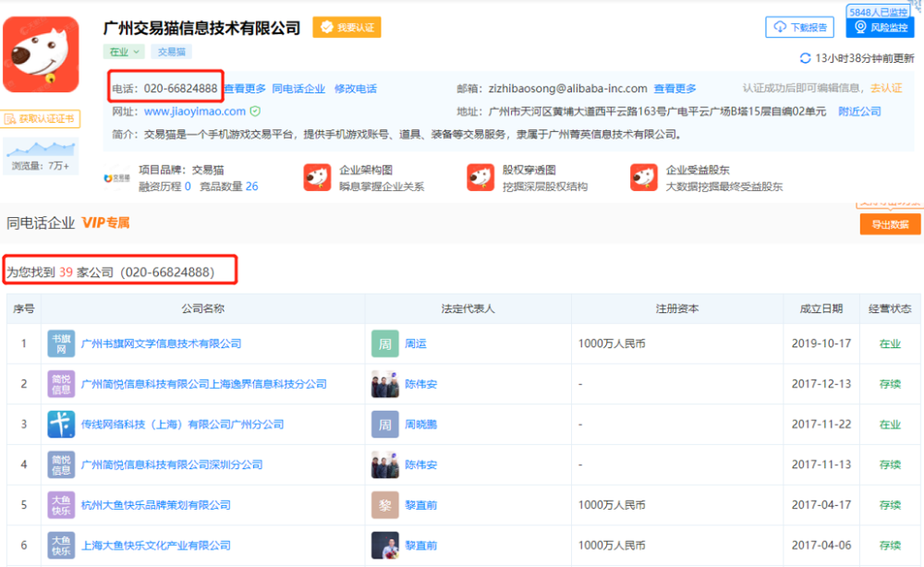The height and width of the screenshot is (567, 924).
Task: Open 黎直前 in row 6
Action: click(420, 545)
